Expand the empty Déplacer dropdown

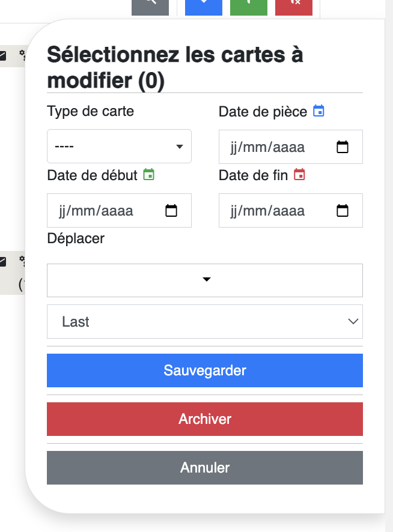[205, 280]
